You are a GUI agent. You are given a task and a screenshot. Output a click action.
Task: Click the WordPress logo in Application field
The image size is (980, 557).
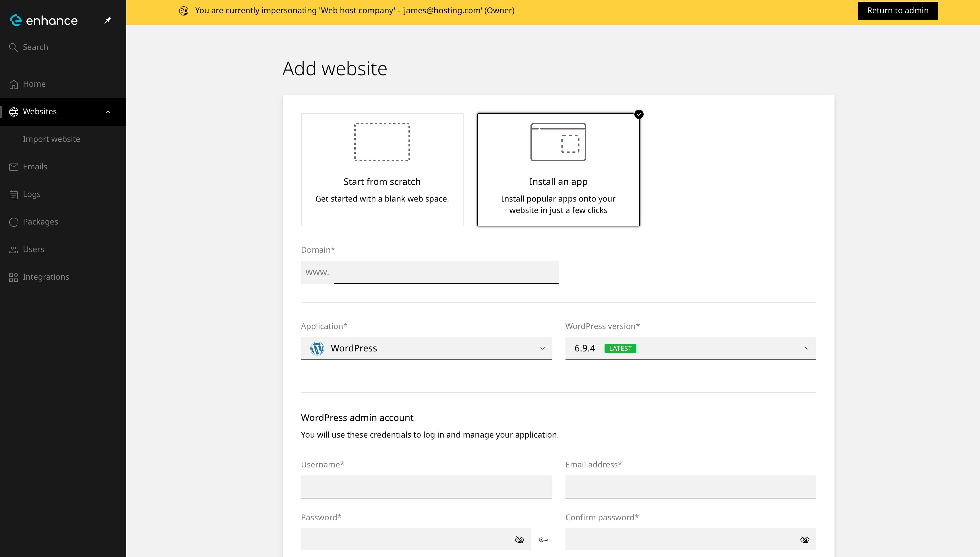click(317, 349)
